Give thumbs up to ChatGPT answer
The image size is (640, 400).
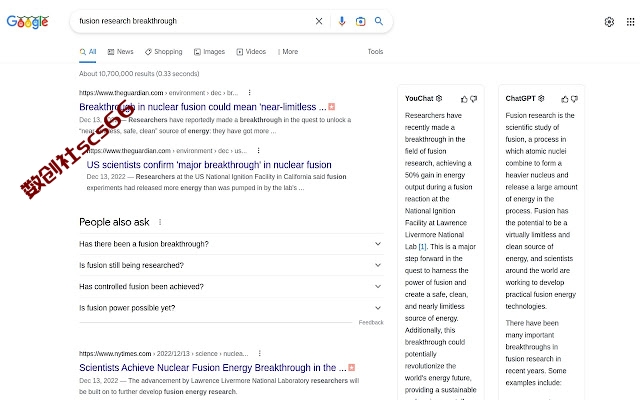565,99
